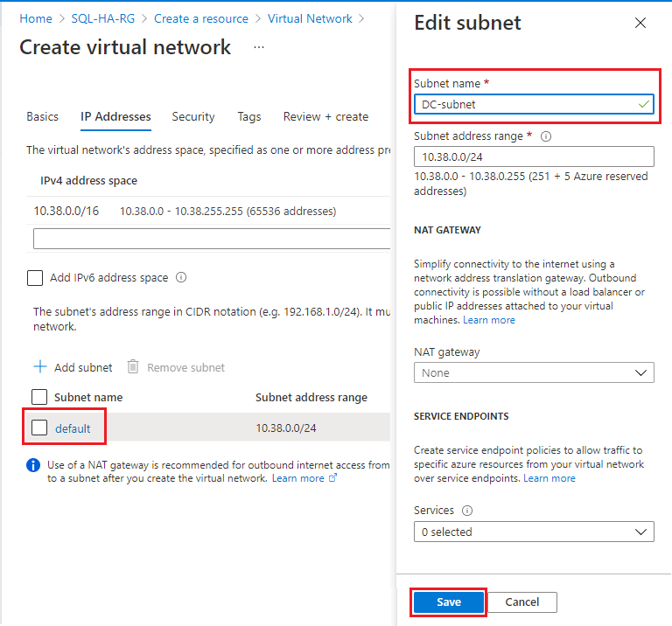Click the plus icon for Add subnet

(x=40, y=367)
